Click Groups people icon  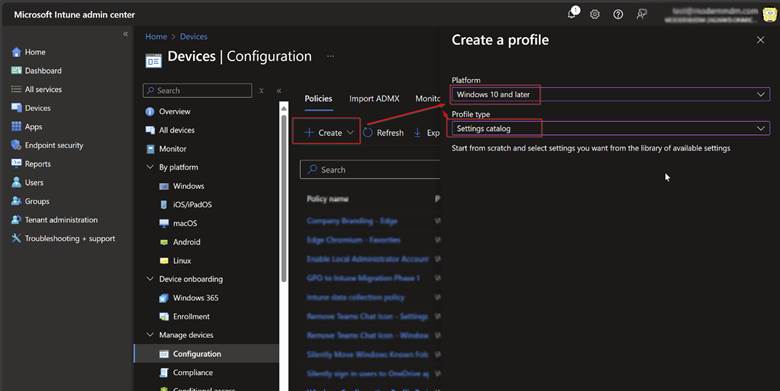pos(16,201)
